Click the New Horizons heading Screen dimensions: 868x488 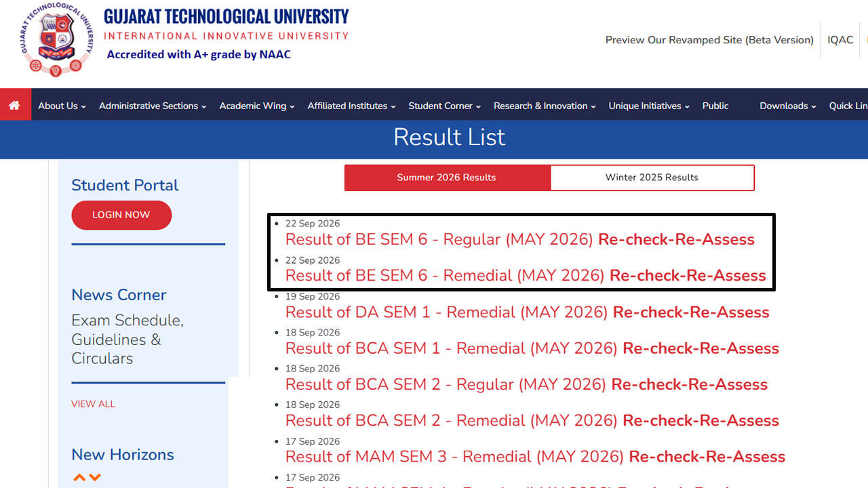click(123, 455)
